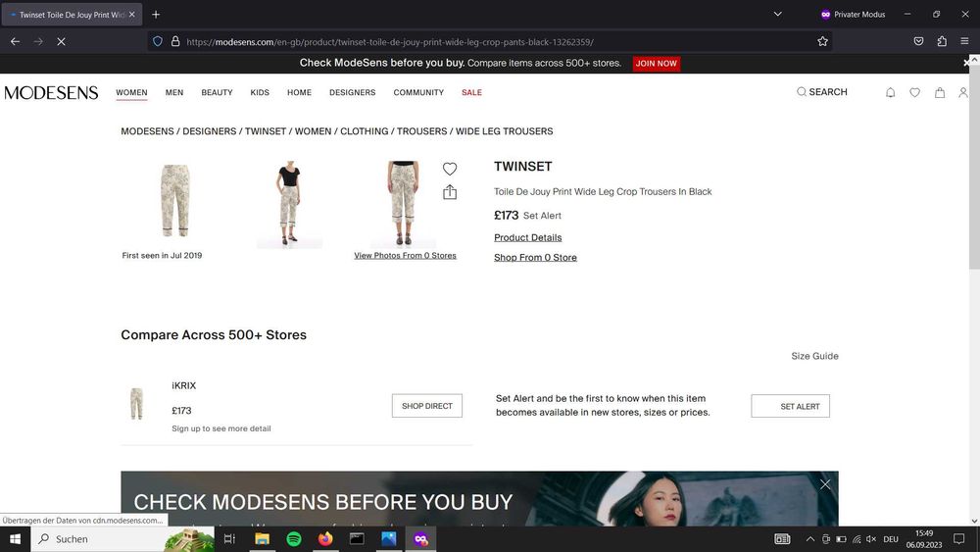This screenshot has width=980, height=552.
Task: Click Sign up to see more detail
Action: click(221, 428)
